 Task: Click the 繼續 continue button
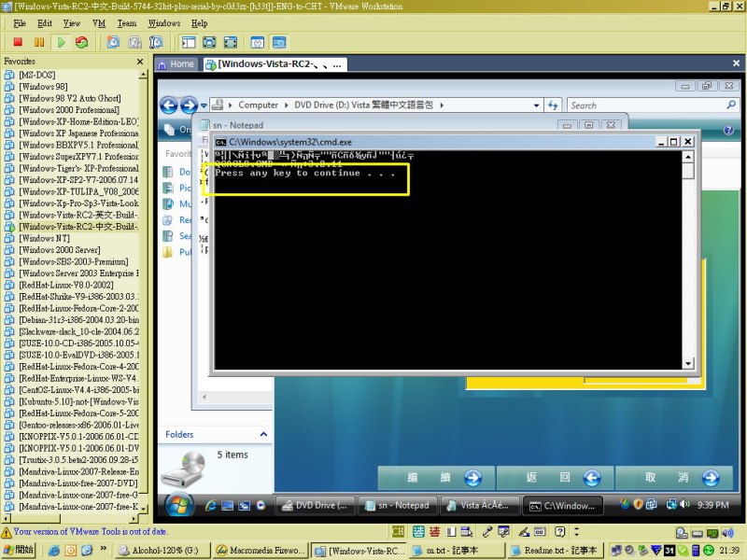click(436, 478)
